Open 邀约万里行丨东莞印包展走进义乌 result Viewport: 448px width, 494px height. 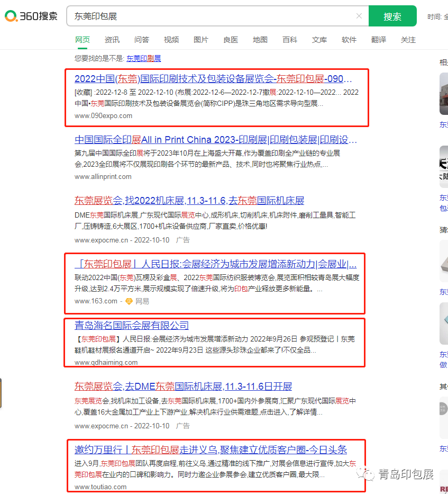click(x=211, y=450)
